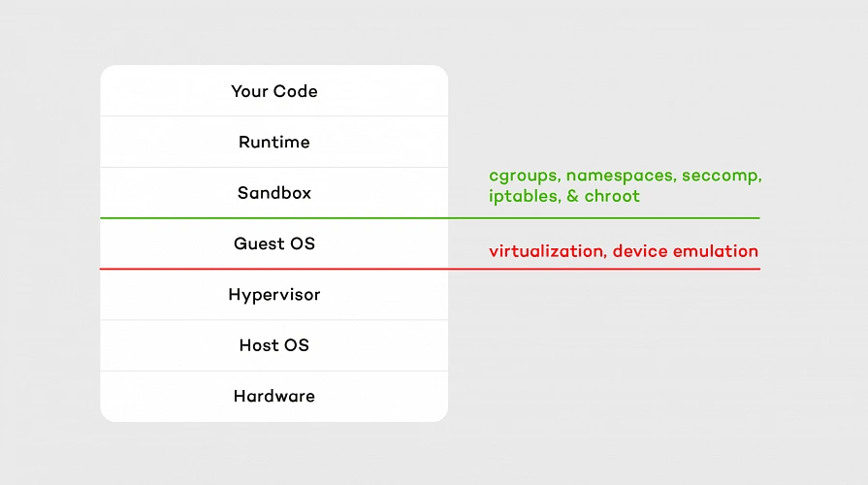Click the word 'virtualization' in red label
Screen dimensions: 868x485
pyautogui.click(x=546, y=251)
